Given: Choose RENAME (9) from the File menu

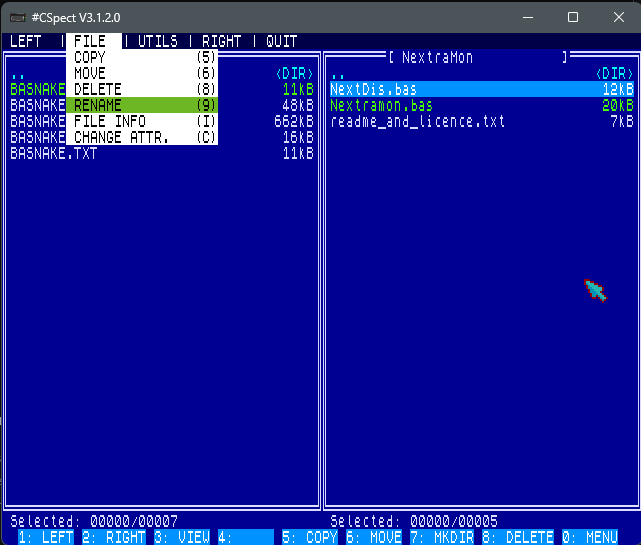Looking at the screenshot, I should click(142, 105).
